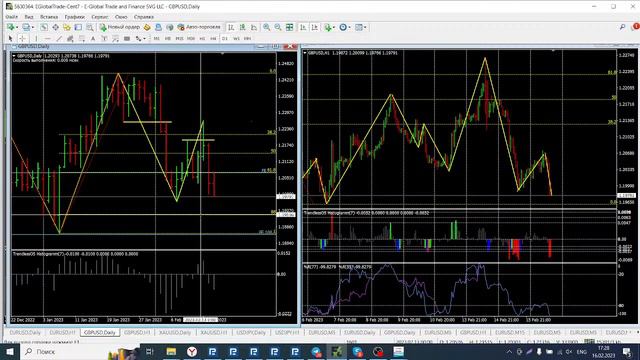Open the Окно menu
Screen dimensions: 640x360
[121, 17]
